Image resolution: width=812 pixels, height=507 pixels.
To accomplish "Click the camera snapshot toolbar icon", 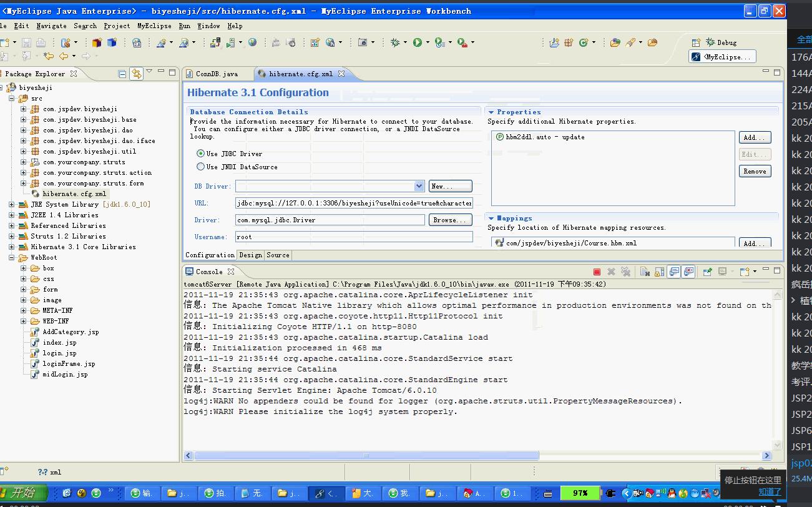I will click(x=363, y=42).
